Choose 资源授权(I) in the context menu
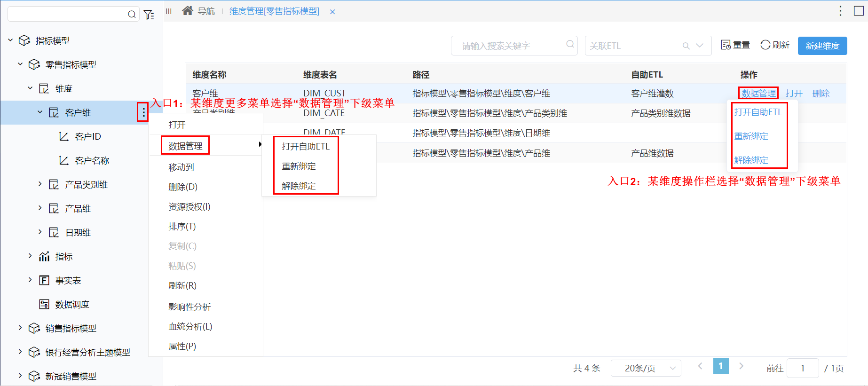 (x=206, y=207)
